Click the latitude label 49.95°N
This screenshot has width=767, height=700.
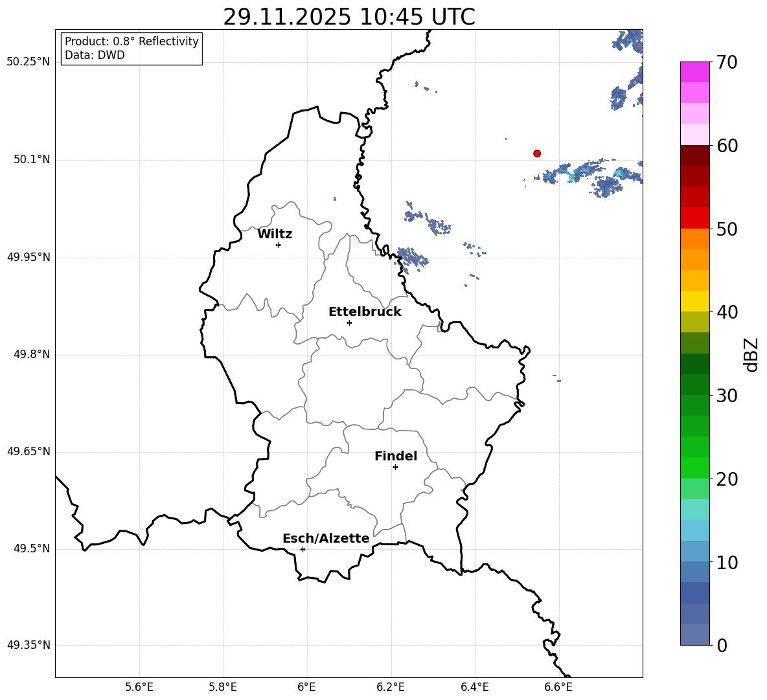coord(29,257)
